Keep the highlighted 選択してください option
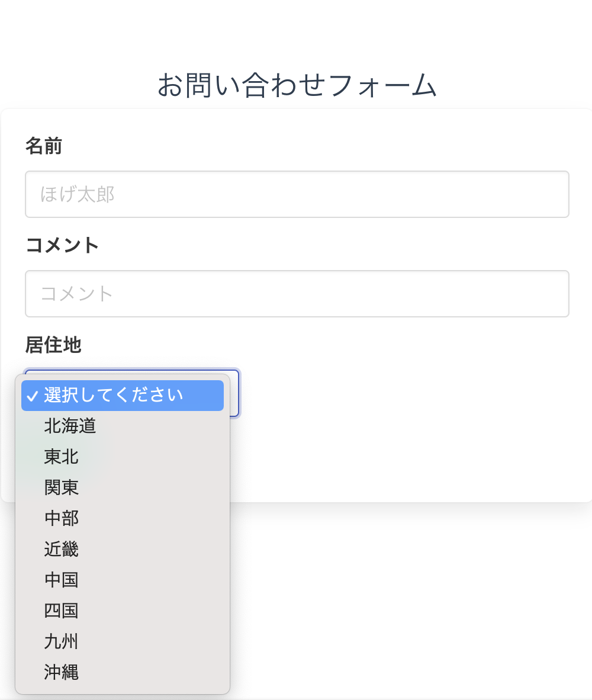Image resolution: width=592 pixels, height=700 pixels. pyautogui.click(x=114, y=395)
